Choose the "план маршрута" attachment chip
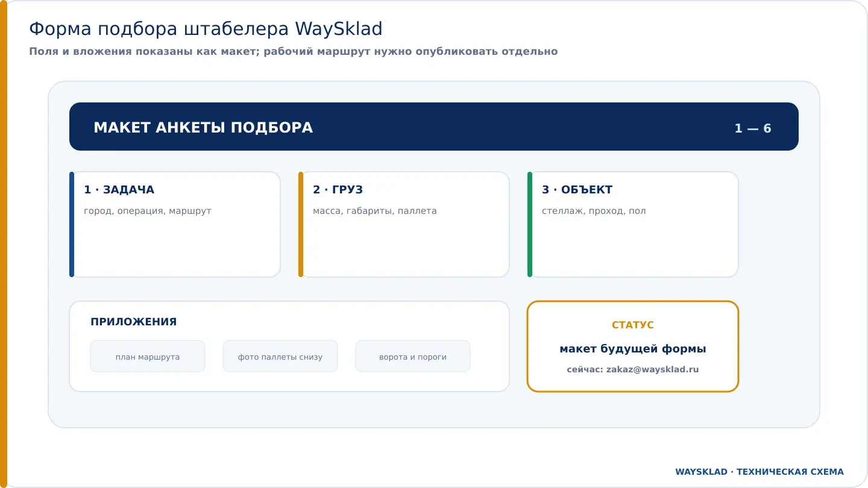 click(148, 356)
